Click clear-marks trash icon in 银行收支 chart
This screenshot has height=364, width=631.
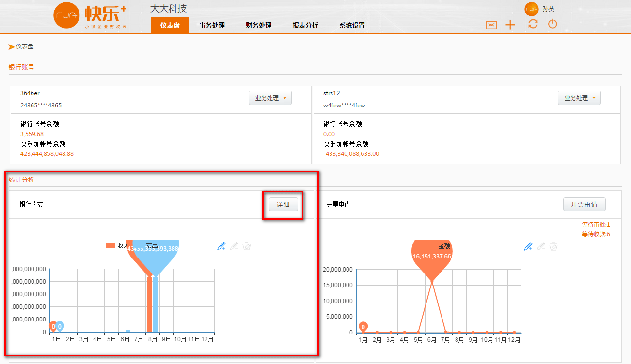coord(247,246)
